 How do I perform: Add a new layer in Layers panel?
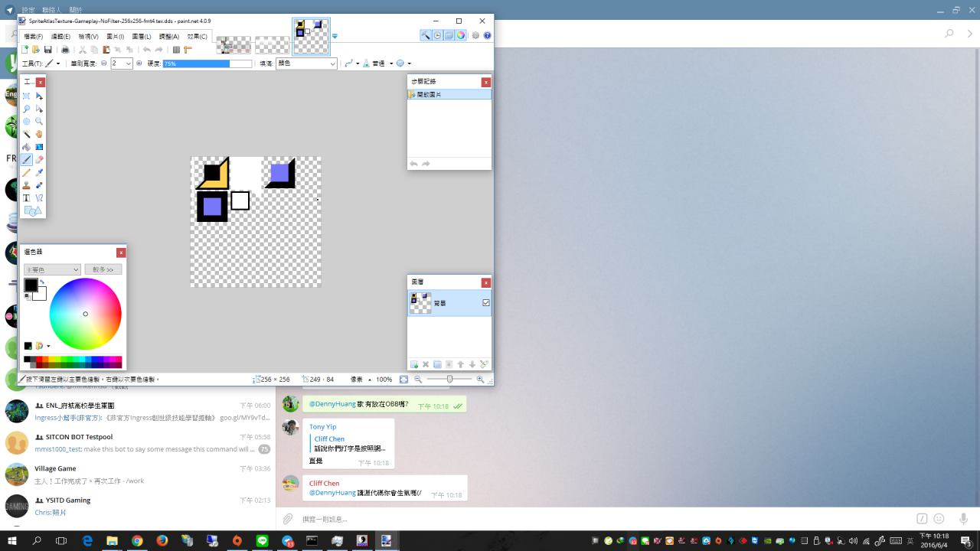tap(414, 365)
